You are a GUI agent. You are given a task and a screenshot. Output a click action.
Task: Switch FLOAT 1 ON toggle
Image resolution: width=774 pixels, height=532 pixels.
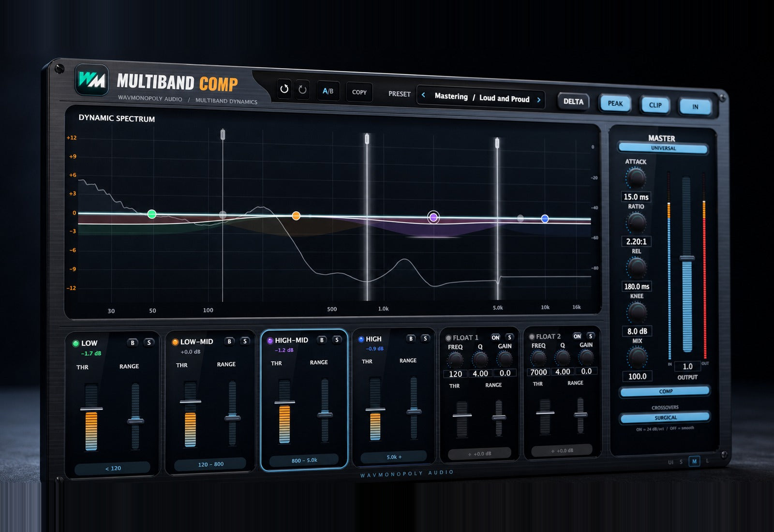coord(495,338)
